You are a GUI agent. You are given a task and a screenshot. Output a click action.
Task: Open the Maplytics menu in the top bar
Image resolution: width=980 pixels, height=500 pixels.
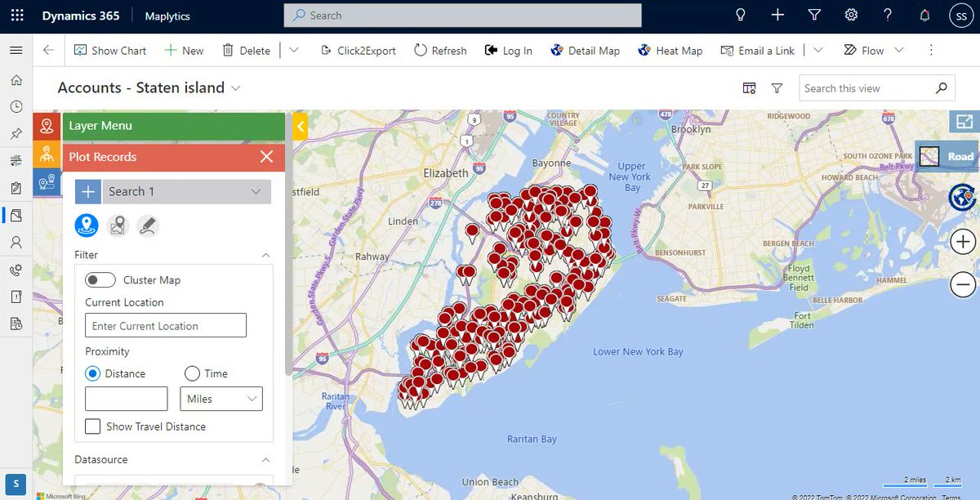[167, 15]
